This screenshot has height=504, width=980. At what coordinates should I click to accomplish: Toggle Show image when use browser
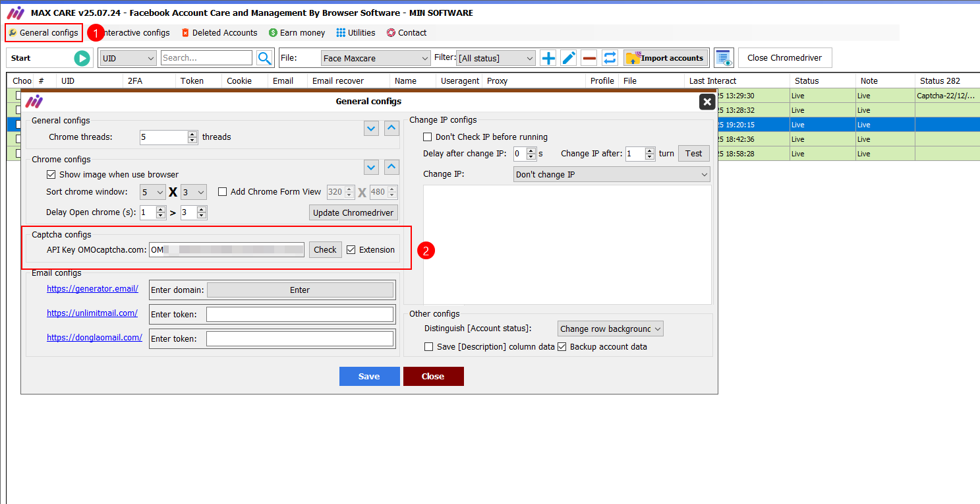pyautogui.click(x=51, y=175)
